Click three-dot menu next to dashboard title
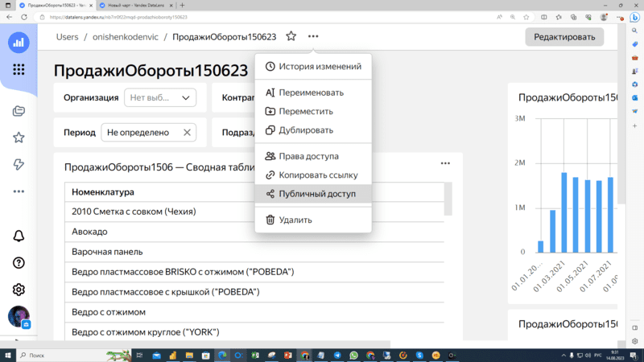 tap(313, 37)
